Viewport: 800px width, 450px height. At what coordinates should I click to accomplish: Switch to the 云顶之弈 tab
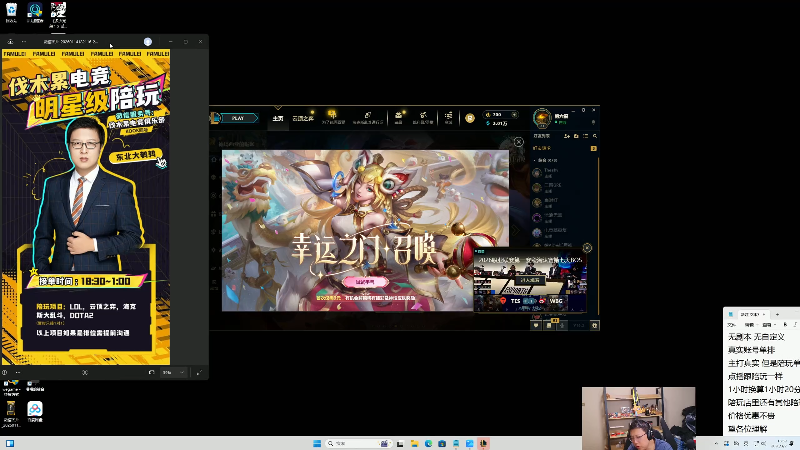tap(303, 118)
